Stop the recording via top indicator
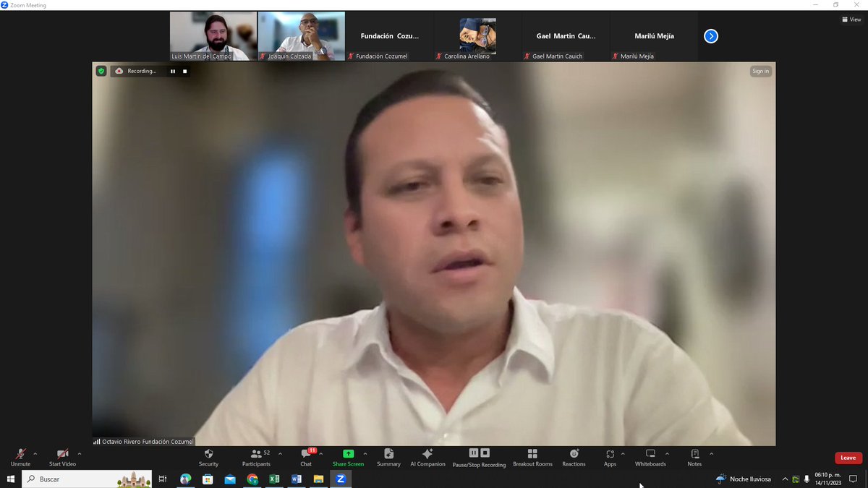868x488 pixels. point(185,71)
